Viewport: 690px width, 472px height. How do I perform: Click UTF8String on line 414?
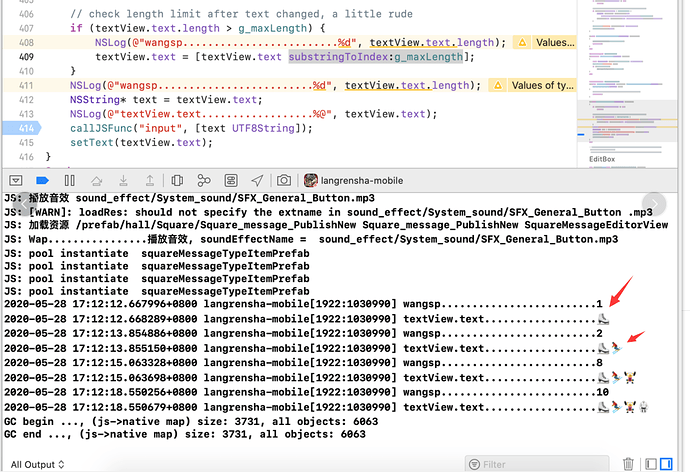click(263, 128)
